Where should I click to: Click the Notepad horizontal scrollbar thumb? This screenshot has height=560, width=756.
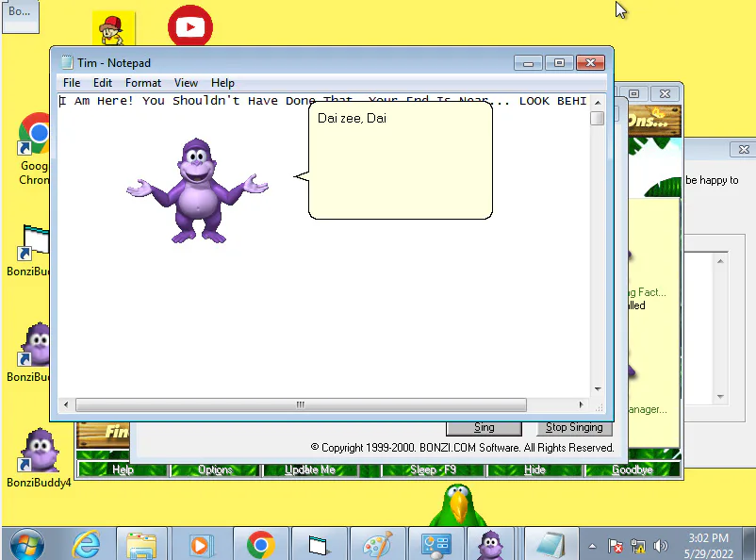301,404
